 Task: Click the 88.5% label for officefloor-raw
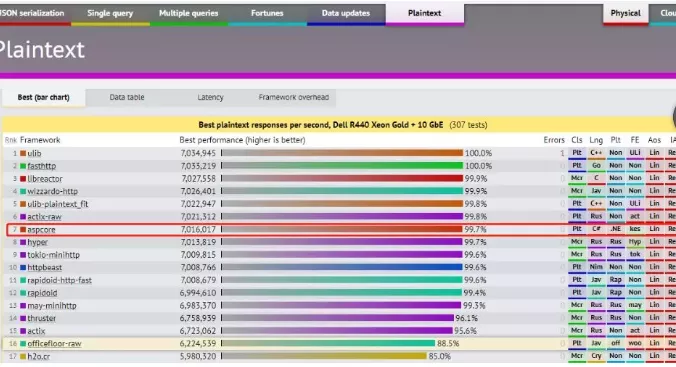pyautogui.click(x=448, y=344)
